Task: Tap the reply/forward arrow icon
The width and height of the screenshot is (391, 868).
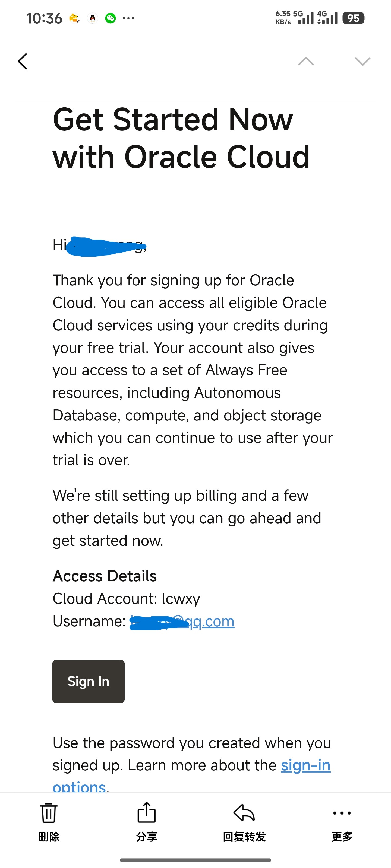Action: pos(244,812)
